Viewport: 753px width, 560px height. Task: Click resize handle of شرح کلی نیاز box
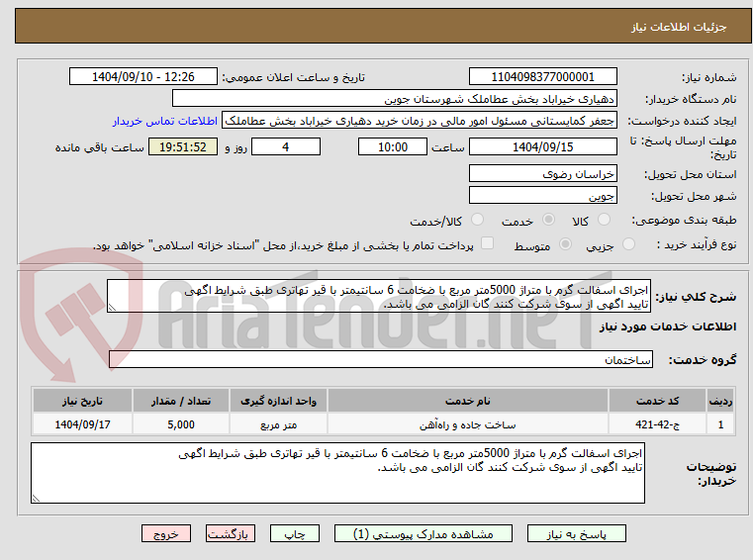[x=112, y=308]
